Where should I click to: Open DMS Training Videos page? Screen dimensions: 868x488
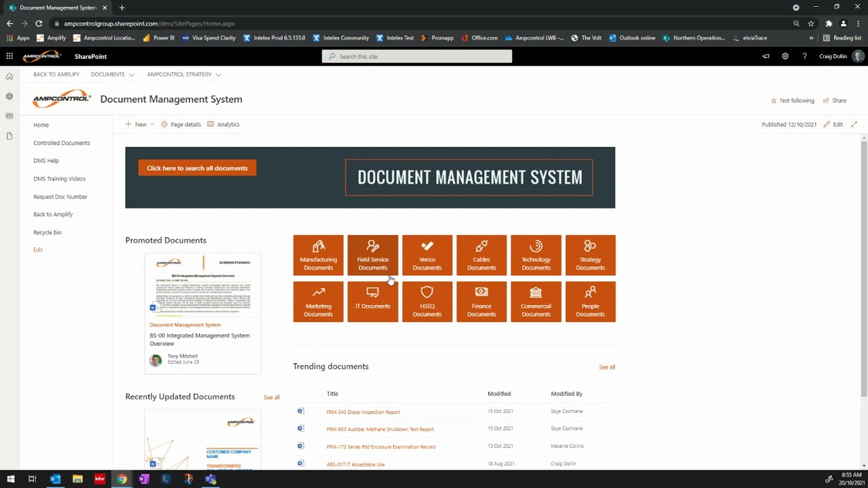60,179
